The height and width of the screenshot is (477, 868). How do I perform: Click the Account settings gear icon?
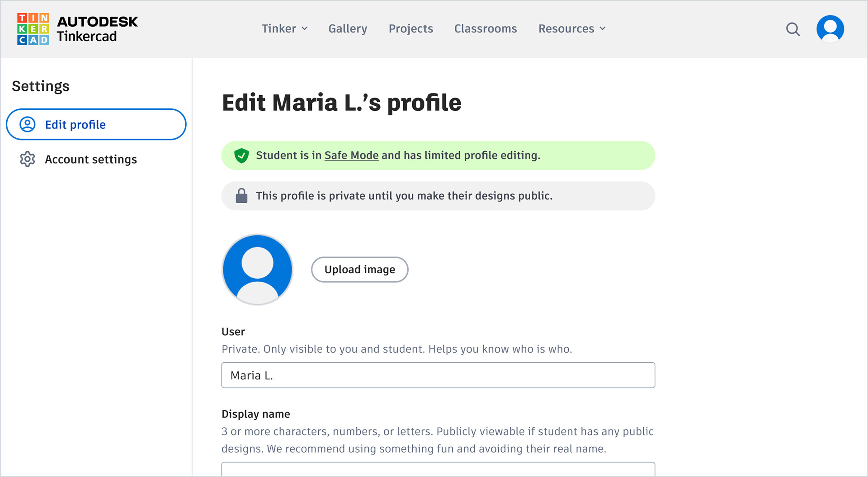pyautogui.click(x=28, y=159)
